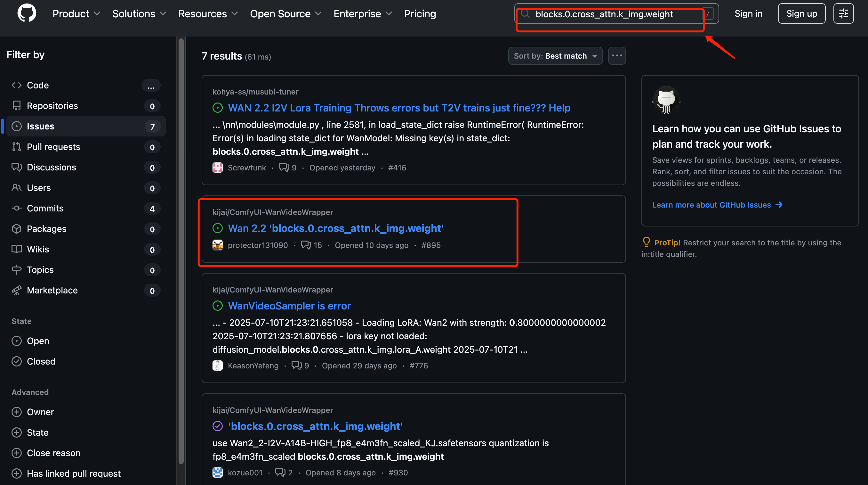This screenshot has width=868, height=485.
Task: Open Wan 2.2 'blocks.0.cross_attn.k_img.weight' issue
Action: pyautogui.click(x=336, y=228)
